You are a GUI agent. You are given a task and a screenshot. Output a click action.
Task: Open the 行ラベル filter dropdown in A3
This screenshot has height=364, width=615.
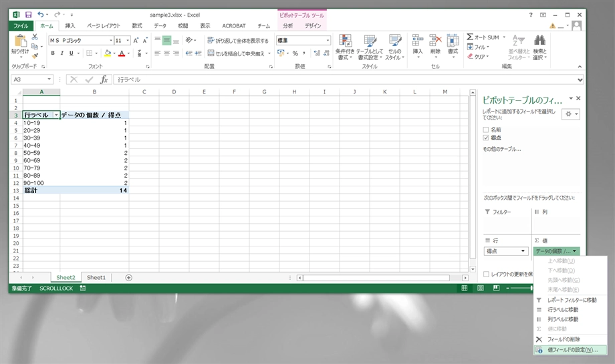click(56, 115)
